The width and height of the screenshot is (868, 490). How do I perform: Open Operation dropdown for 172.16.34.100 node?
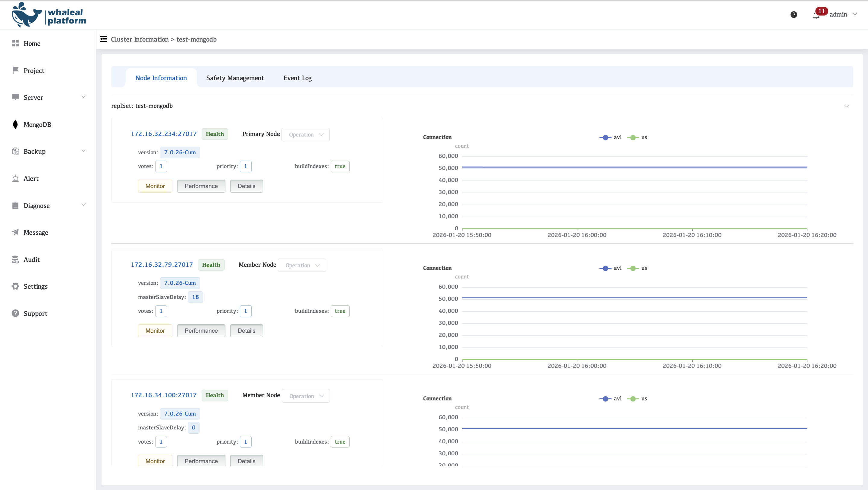(x=306, y=396)
